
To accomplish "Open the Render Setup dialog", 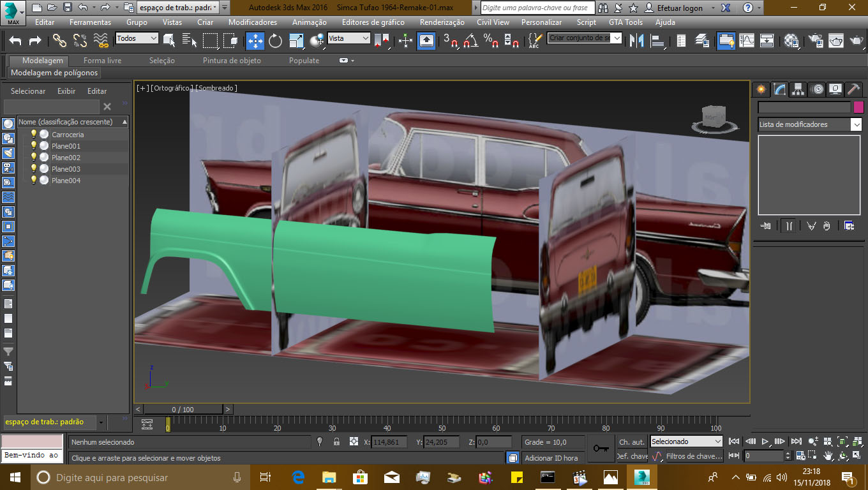I will pos(817,40).
